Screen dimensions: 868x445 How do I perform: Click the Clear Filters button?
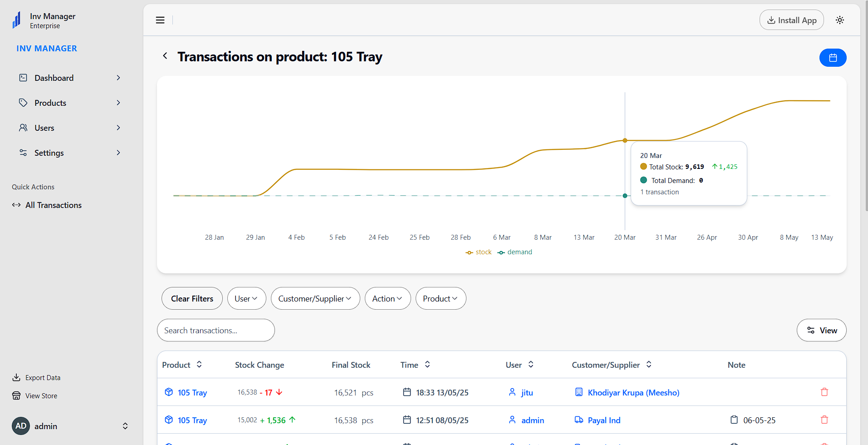pyautogui.click(x=192, y=298)
